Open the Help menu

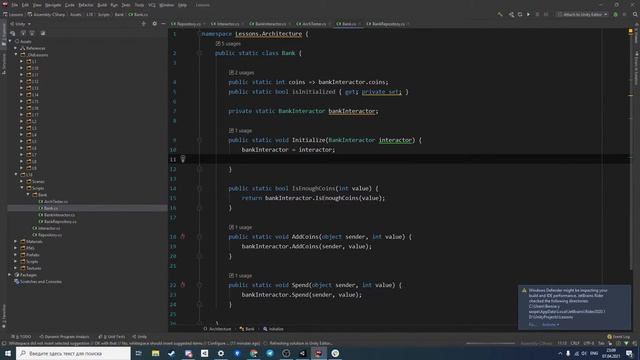point(182,5)
